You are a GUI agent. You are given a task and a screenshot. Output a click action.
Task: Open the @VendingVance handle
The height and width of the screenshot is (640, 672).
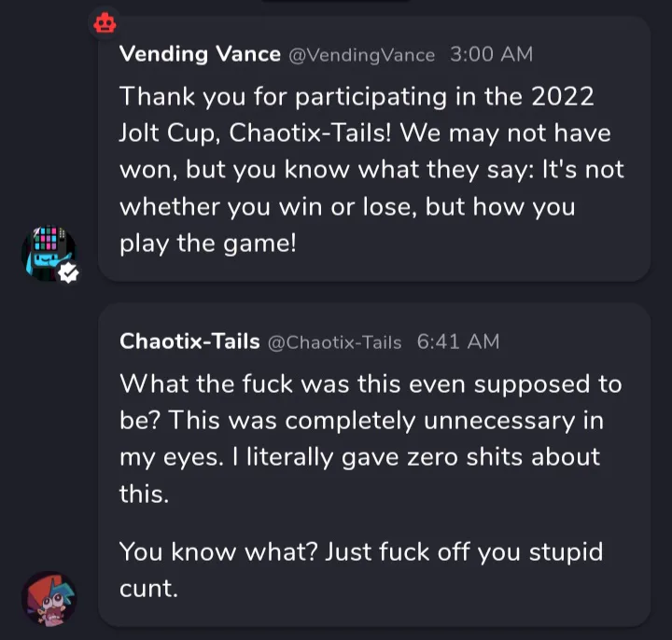(362, 55)
